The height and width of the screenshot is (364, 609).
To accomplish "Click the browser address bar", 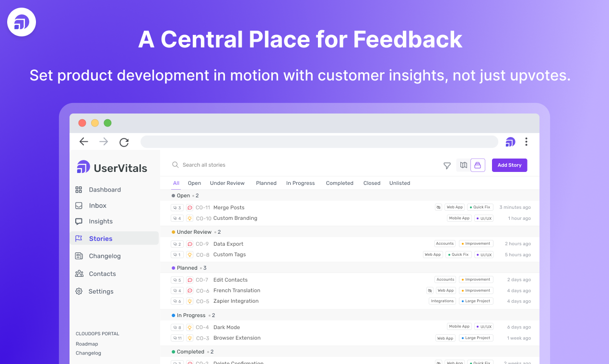I will tap(319, 142).
